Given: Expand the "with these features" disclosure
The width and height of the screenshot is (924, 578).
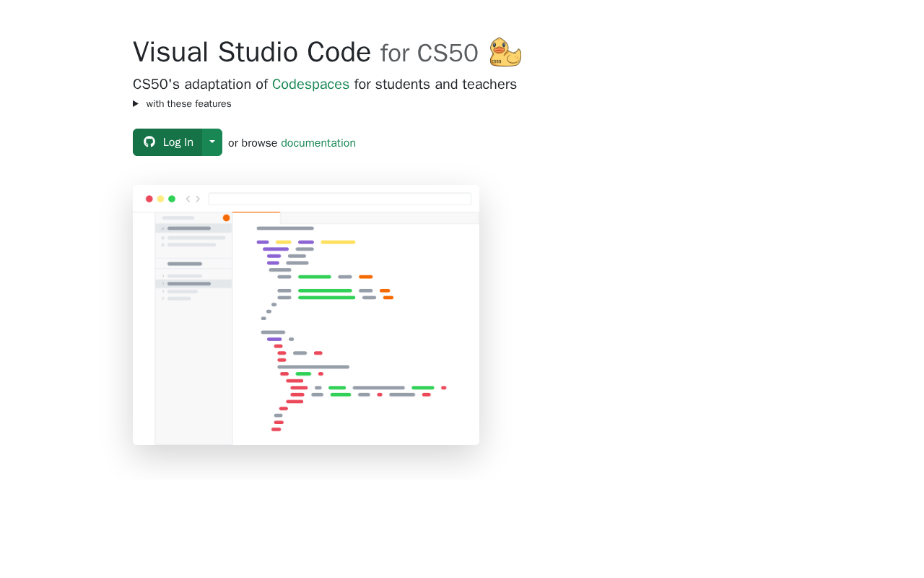Looking at the screenshot, I should tap(182, 103).
